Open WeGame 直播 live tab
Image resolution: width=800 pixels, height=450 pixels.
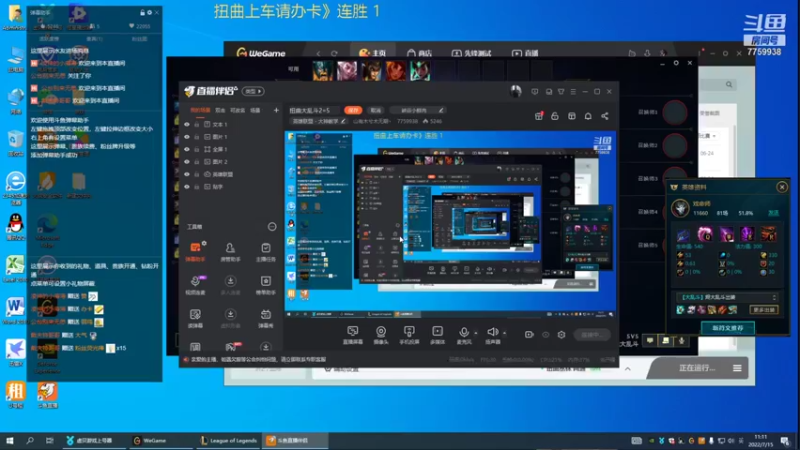[x=525, y=53]
